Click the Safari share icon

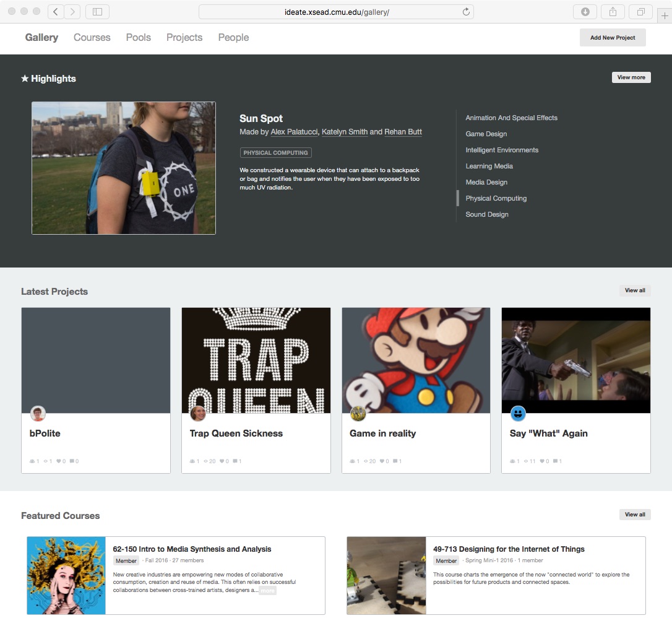coord(613,12)
